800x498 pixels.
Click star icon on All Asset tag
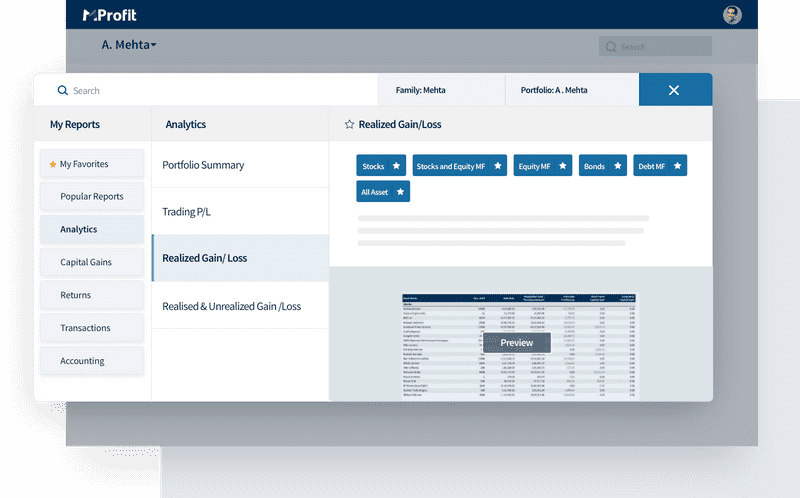click(400, 192)
